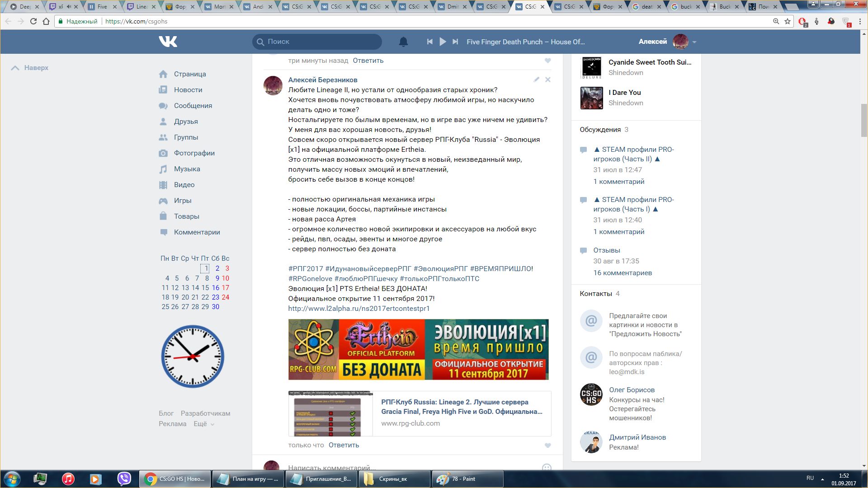
Task: Like the только что comment heart
Action: (x=547, y=446)
